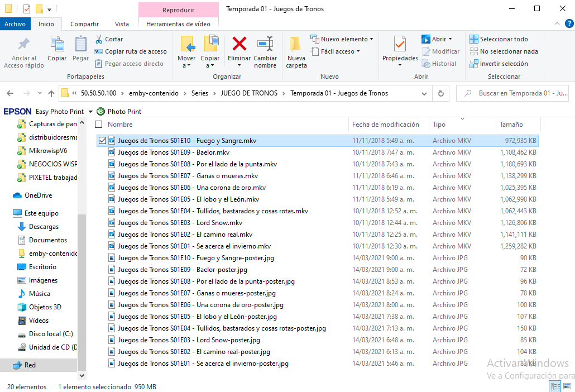Click the Nueva carpeta icon
This screenshot has height=392, width=575.
pyautogui.click(x=296, y=45)
